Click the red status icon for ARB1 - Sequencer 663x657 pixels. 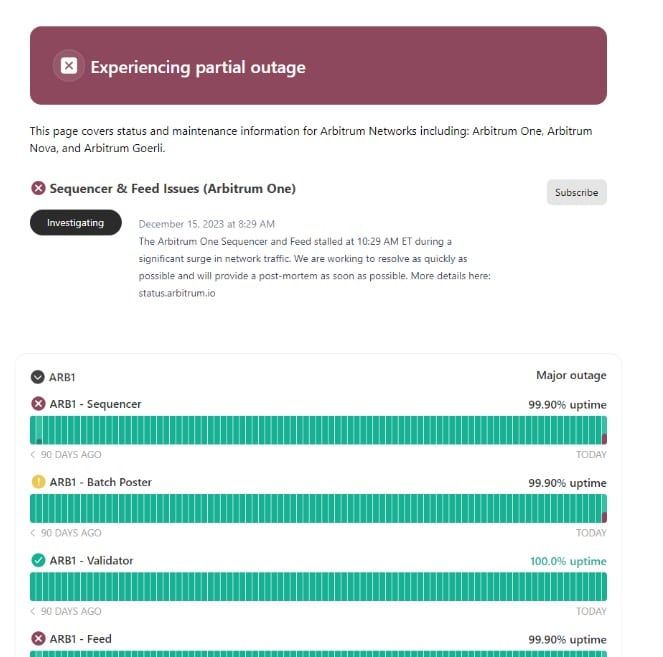(38, 404)
